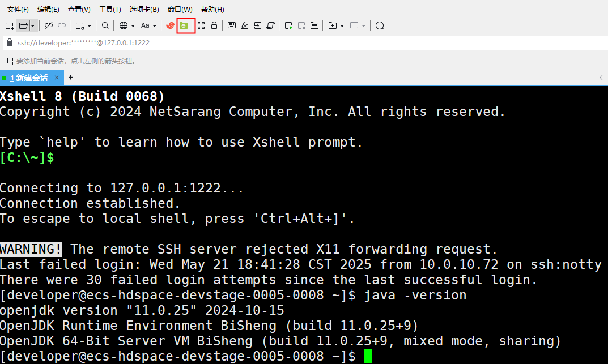
Task: Open the 查看(V) menu
Action: [x=79, y=9]
